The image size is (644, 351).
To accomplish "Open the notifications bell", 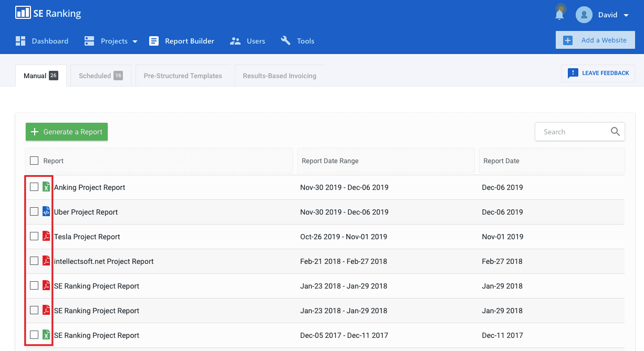I will click(x=559, y=14).
